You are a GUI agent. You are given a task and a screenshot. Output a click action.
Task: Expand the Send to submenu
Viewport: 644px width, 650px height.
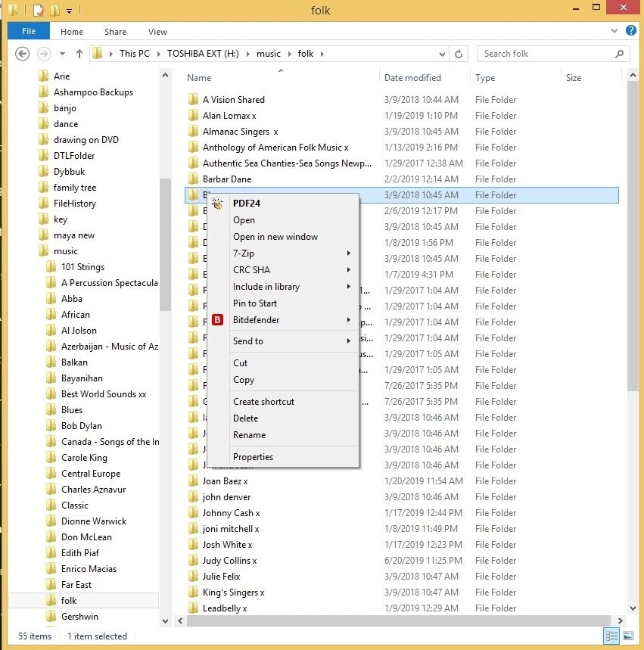click(x=250, y=341)
